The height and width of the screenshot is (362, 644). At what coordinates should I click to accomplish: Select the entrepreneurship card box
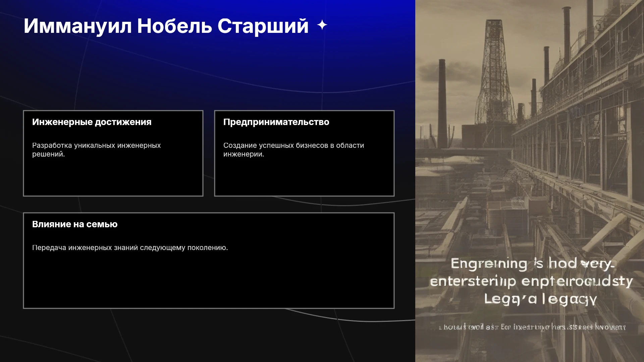(304, 153)
